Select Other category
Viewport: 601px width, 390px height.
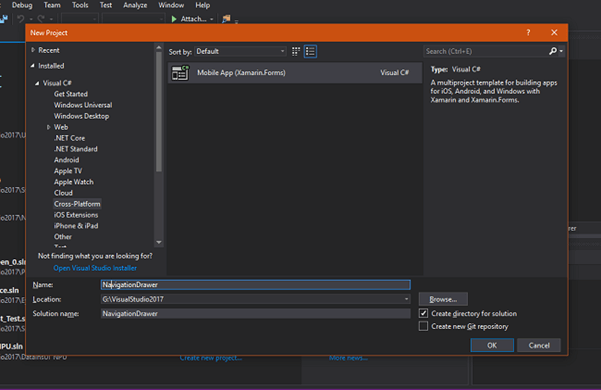63,237
